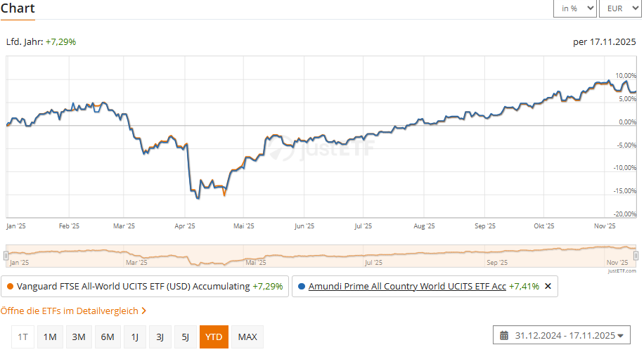
Task: Click the right handle of range navigator
Action: pos(636,256)
